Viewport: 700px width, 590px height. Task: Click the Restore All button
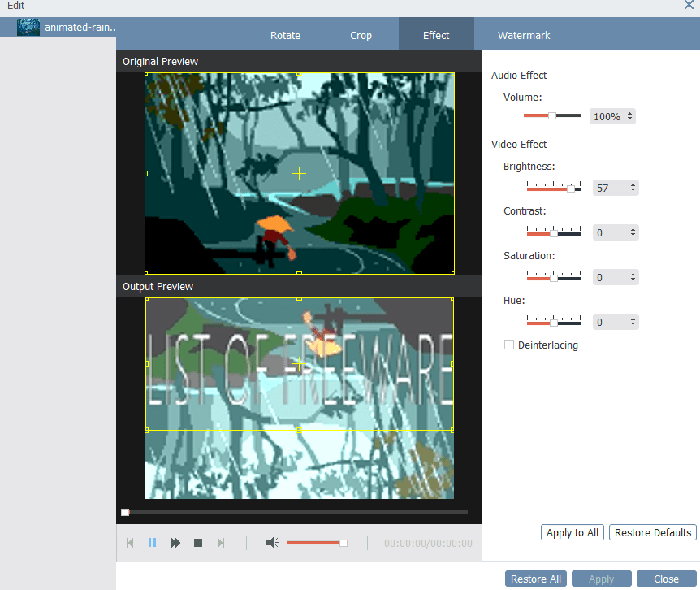click(536, 579)
